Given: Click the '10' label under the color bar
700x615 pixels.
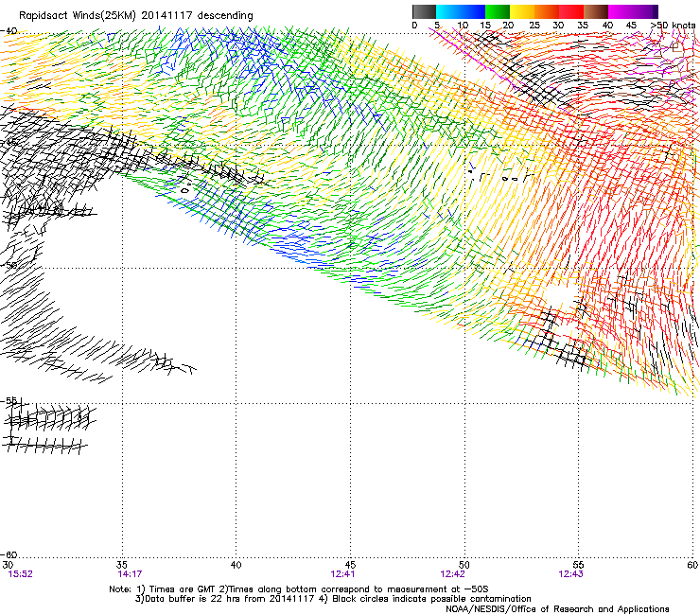Looking at the screenshot, I should pos(463,26).
